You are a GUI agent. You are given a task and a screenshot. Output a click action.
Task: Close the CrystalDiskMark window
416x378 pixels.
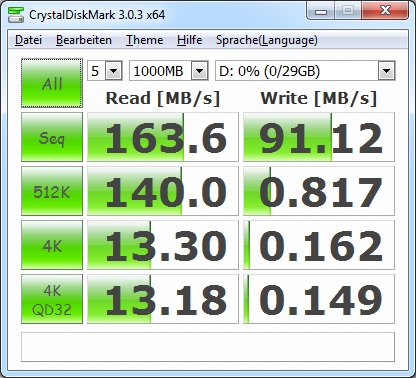point(385,11)
